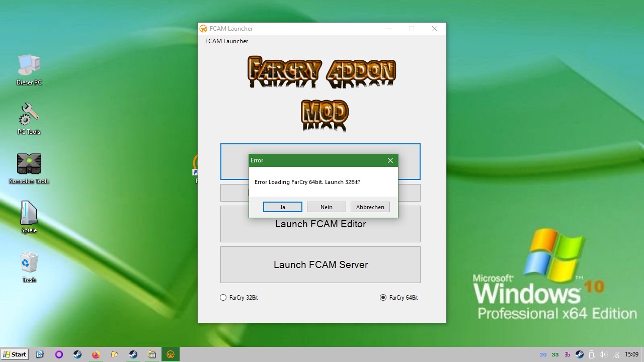
Task: Click the USB safely remove tray icon
Action: (x=592, y=354)
